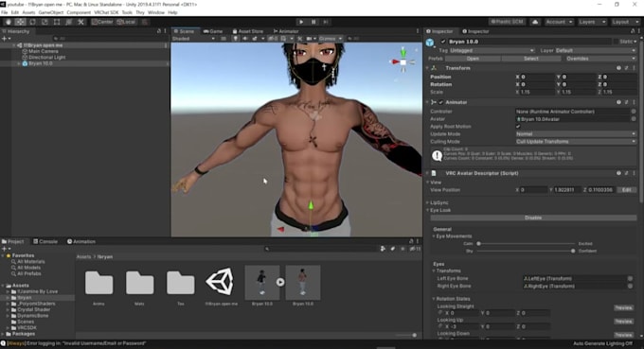
Task: Select the combined Transform tool
Action: click(x=68, y=22)
